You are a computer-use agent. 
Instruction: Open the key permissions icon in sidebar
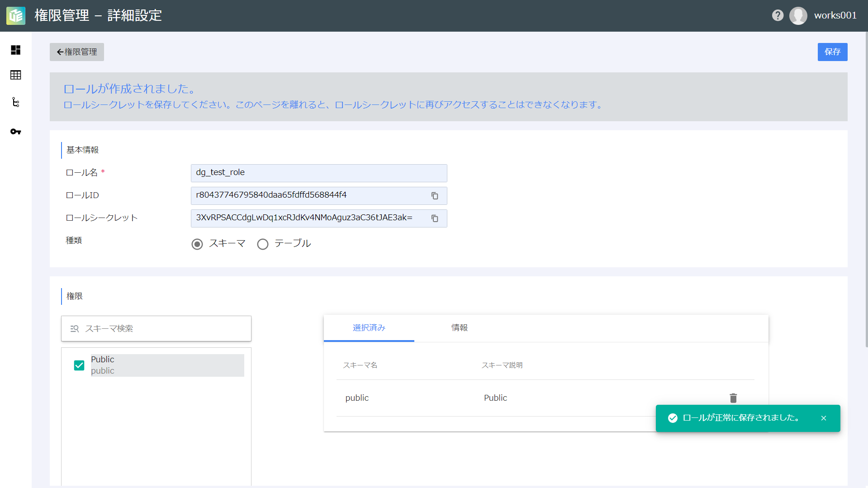[16, 132]
